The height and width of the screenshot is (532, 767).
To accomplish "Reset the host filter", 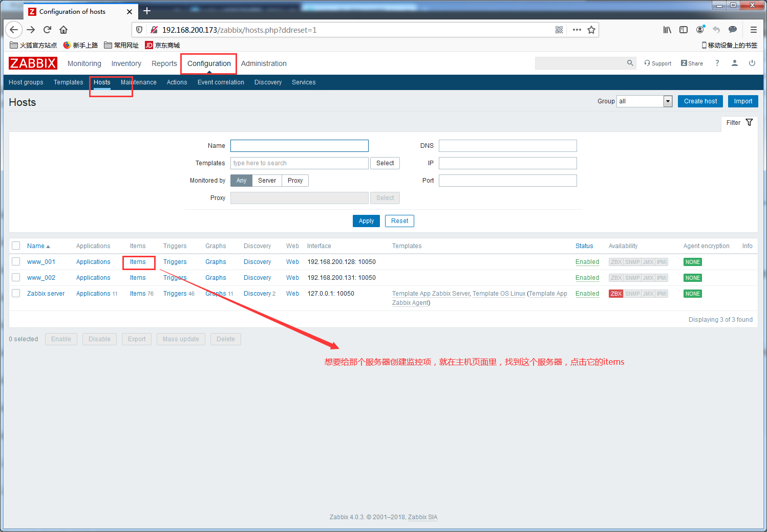I will (399, 221).
